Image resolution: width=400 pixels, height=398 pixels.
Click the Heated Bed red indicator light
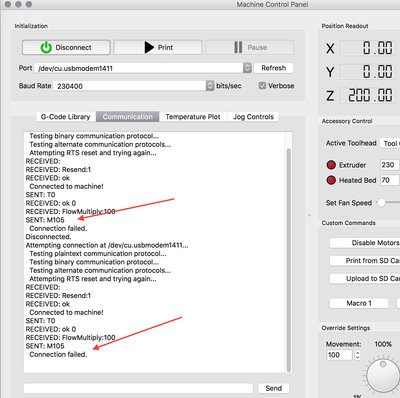[331, 180]
